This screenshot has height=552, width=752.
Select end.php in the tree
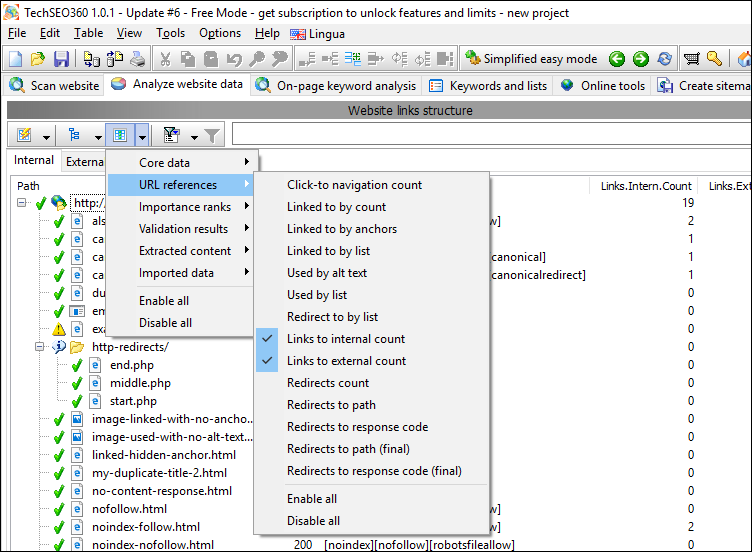click(131, 365)
